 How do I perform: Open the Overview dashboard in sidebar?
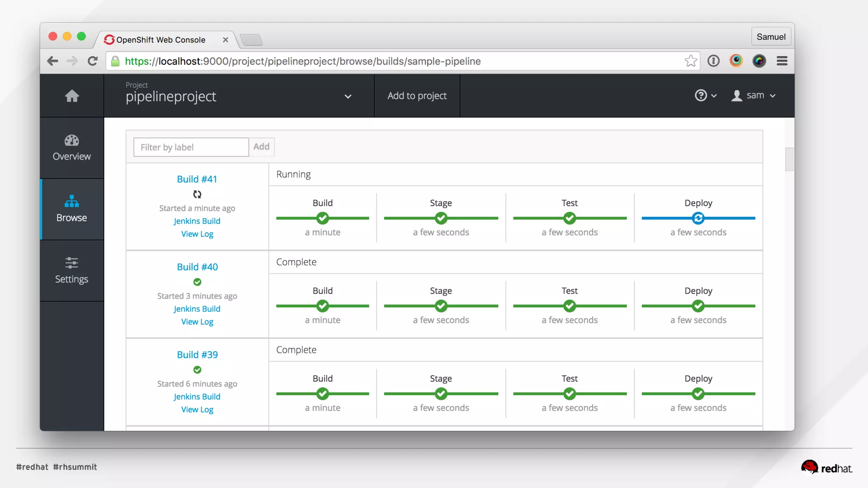(x=72, y=147)
